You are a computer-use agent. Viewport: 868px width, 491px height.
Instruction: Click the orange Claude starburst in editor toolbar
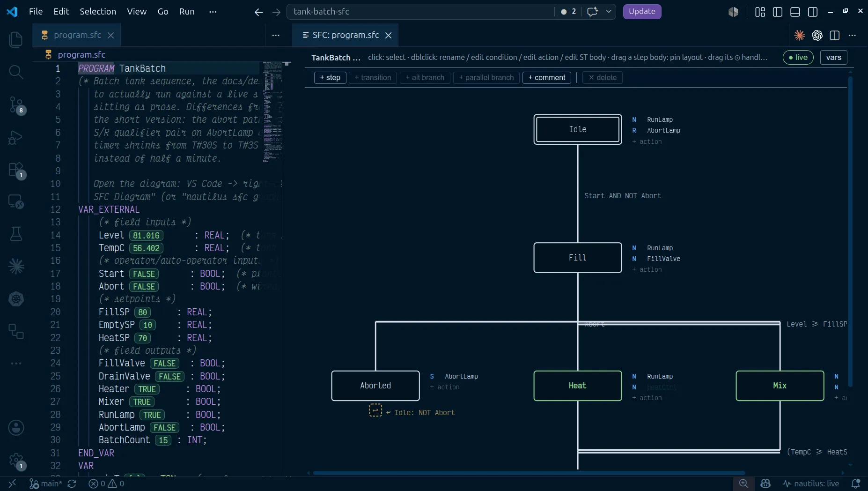[x=799, y=35]
